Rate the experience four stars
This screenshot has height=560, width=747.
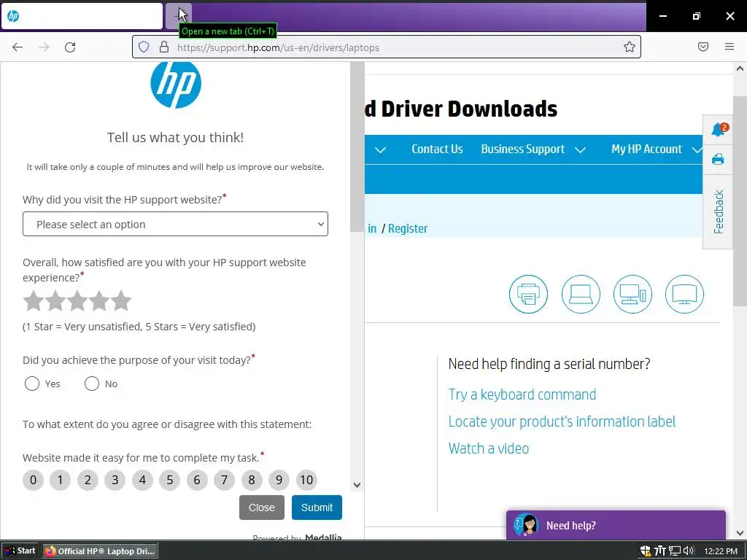pyautogui.click(x=99, y=301)
